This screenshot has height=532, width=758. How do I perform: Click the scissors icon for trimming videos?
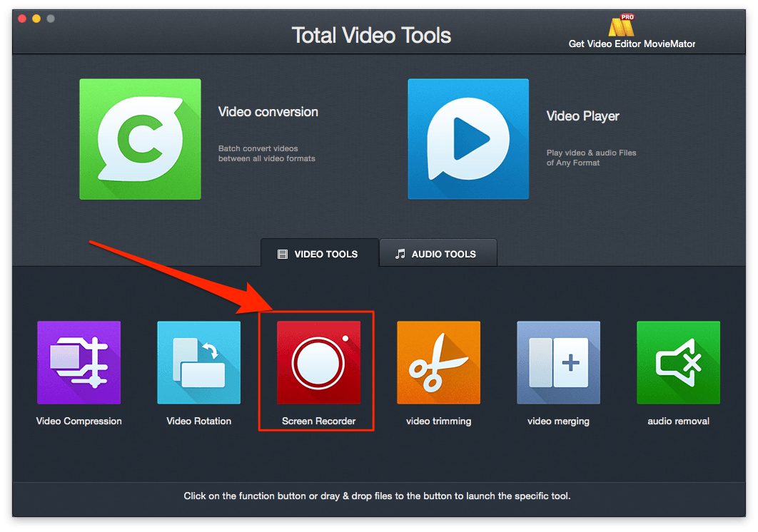(438, 362)
